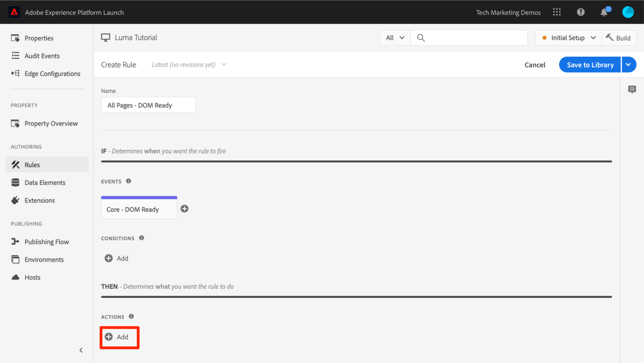
Task: Cancel rule creation
Action: (x=535, y=65)
